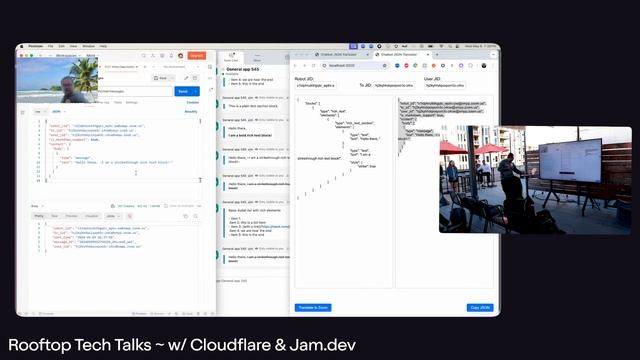Switch to first Chatbot JSON Translator tab
The height and width of the screenshot is (360, 640).
click(x=341, y=54)
